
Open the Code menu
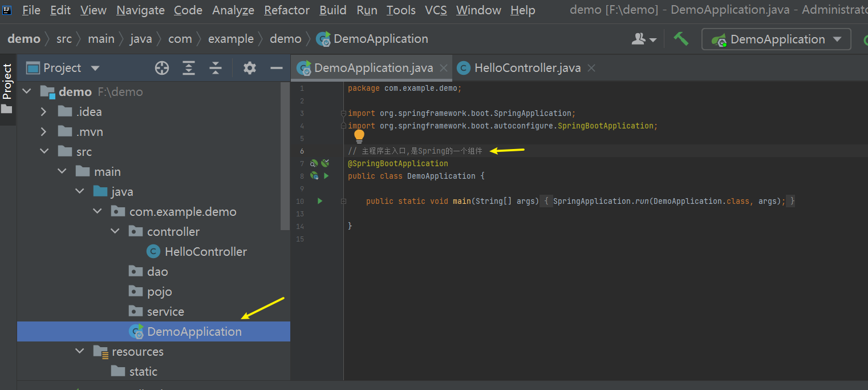(188, 10)
